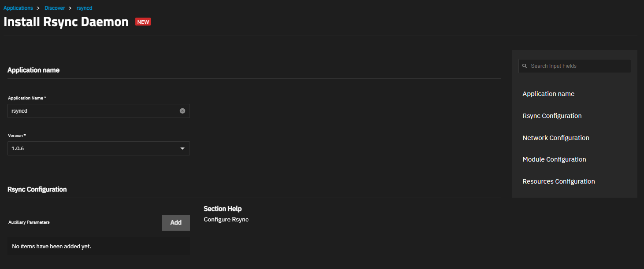Select Network Configuration in side navigation
The height and width of the screenshot is (269, 644).
pyautogui.click(x=555, y=138)
